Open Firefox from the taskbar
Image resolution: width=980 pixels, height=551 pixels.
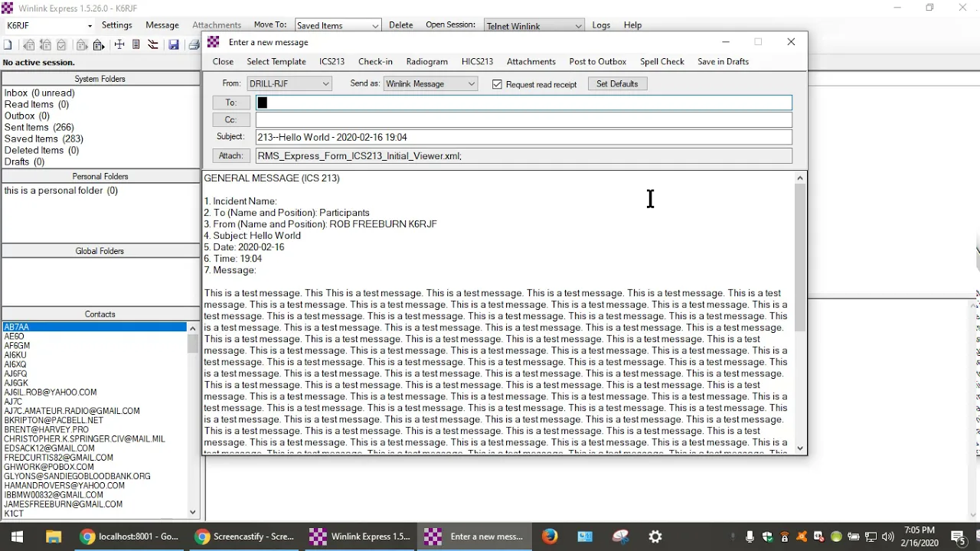pyautogui.click(x=550, y=536)
